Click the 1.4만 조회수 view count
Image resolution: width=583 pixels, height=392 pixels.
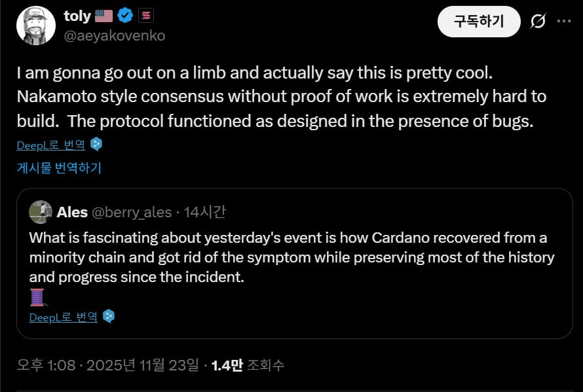pyautogui.click(x=248, y=365)
